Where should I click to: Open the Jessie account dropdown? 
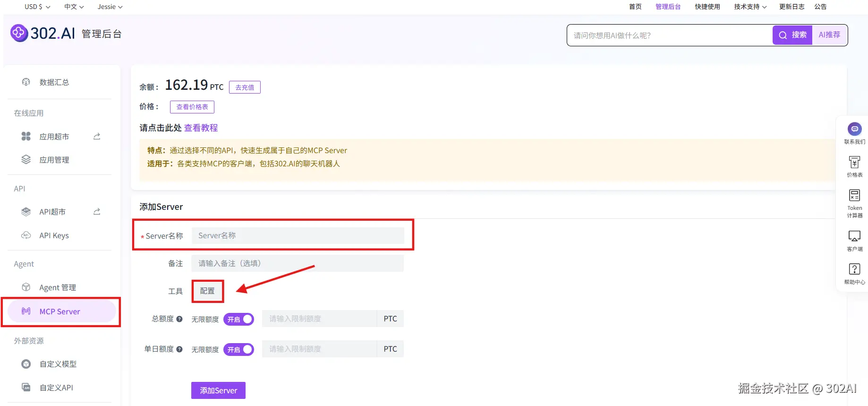click(x=110, y=7)
